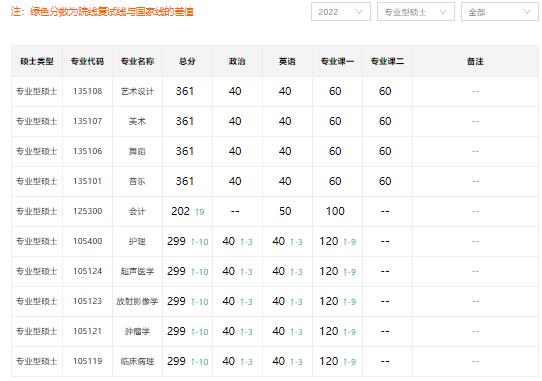542x381 pixels.
Task: Click the 专业课一 column header
Action: 337,62
